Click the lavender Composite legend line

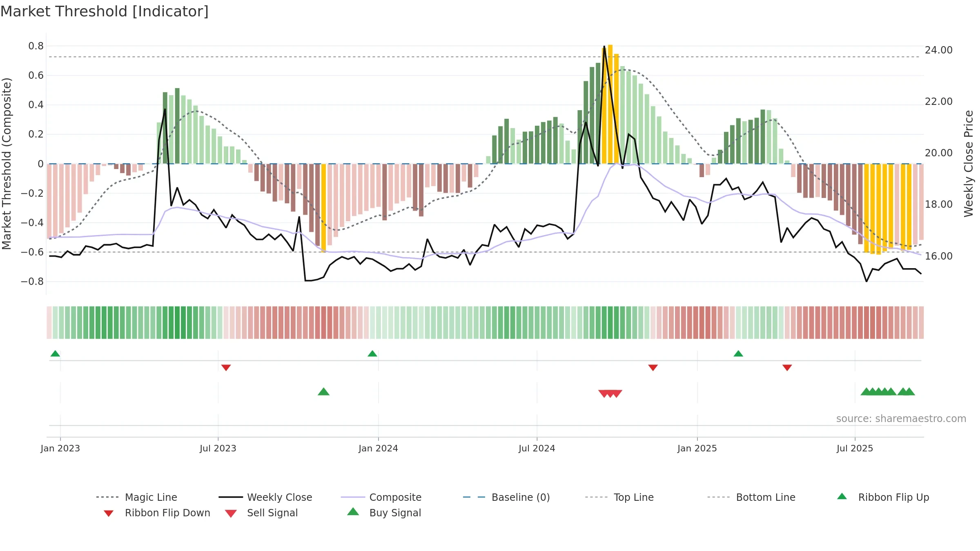click(353, 497)
